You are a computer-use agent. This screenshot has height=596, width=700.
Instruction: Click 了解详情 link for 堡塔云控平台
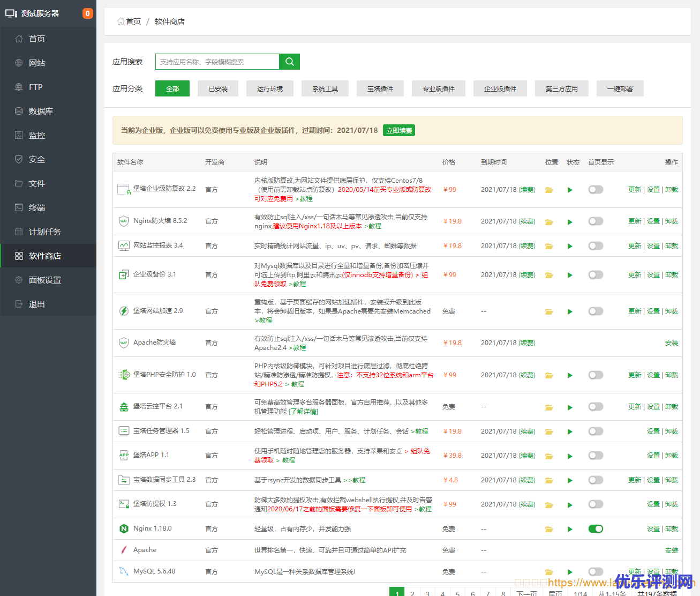click(x=303, y=412)
